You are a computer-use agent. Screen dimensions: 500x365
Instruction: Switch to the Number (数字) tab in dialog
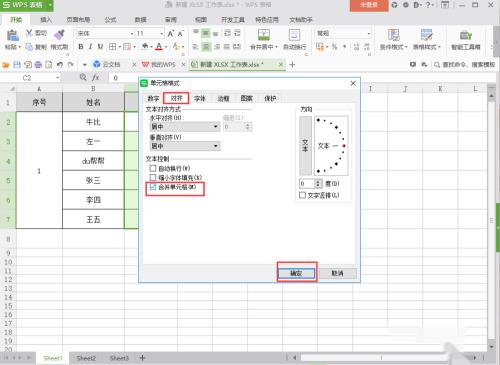[153, 98]
